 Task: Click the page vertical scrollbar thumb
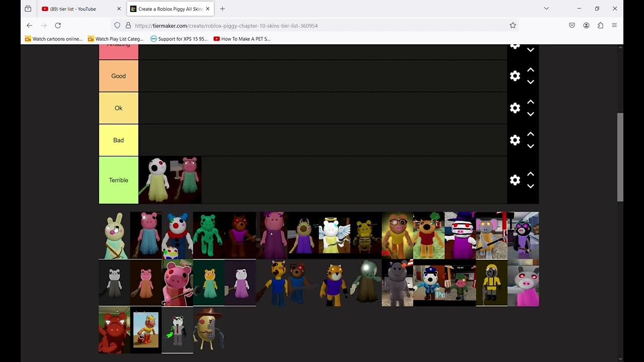click(620, 157)
